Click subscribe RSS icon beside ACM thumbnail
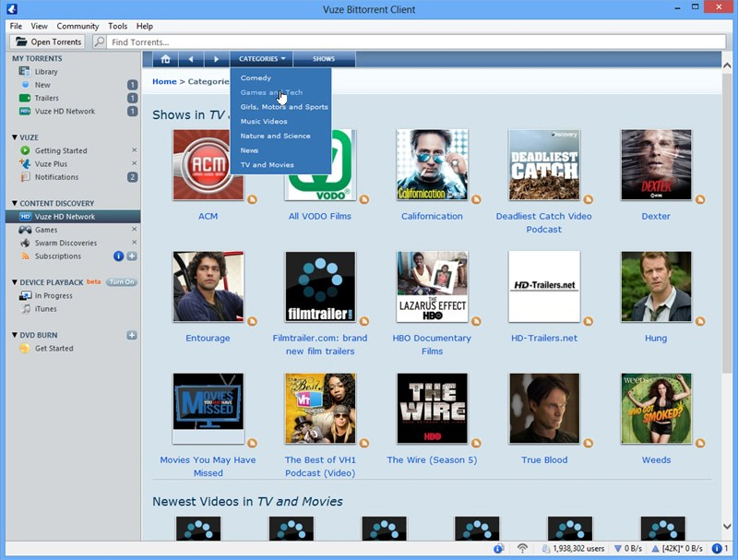 (x=252, y=199)
